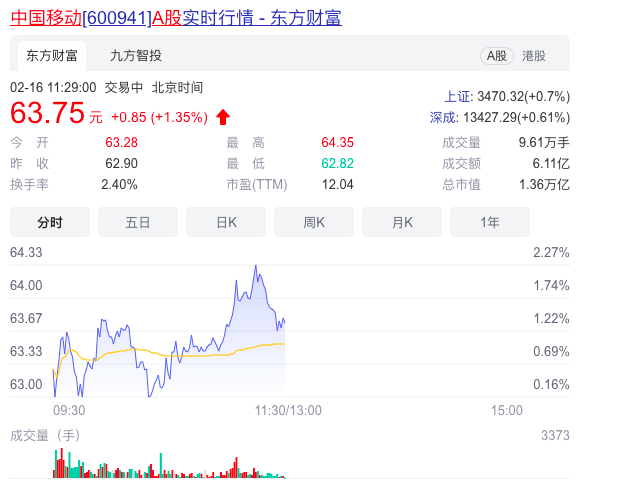Image resolution: width=634 pixels, height=485 pixels.
Task: Open the 中国移动[600941]A股实时行情 title link
Action: pyautogui.click(x=176, y=18)
